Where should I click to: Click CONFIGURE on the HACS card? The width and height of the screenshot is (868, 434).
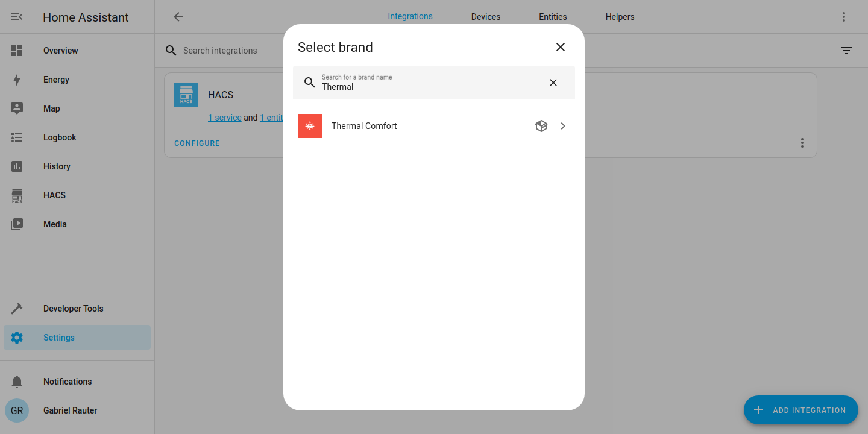coord(197,143)
